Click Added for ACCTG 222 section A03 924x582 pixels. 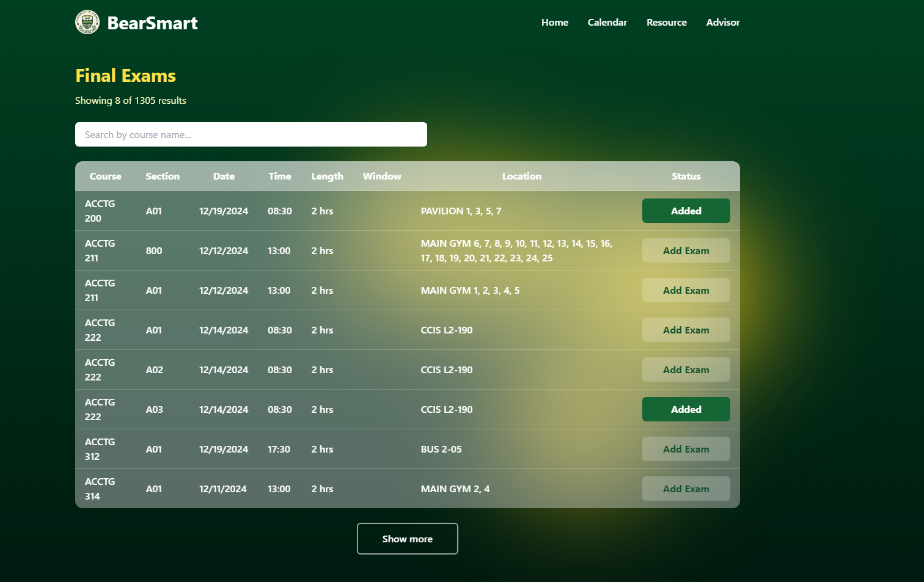pyautogui.click(x=686, y=409)
